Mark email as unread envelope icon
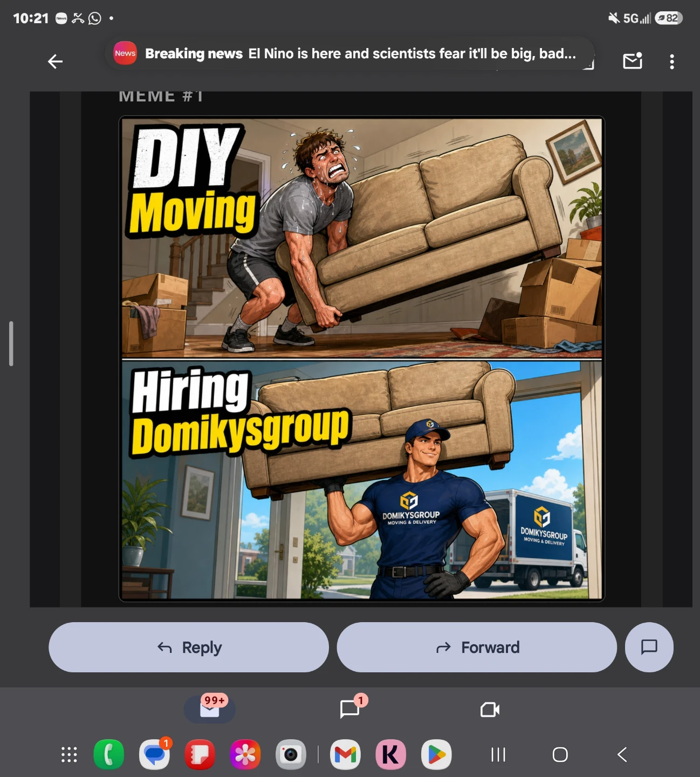 coord(633,61)
